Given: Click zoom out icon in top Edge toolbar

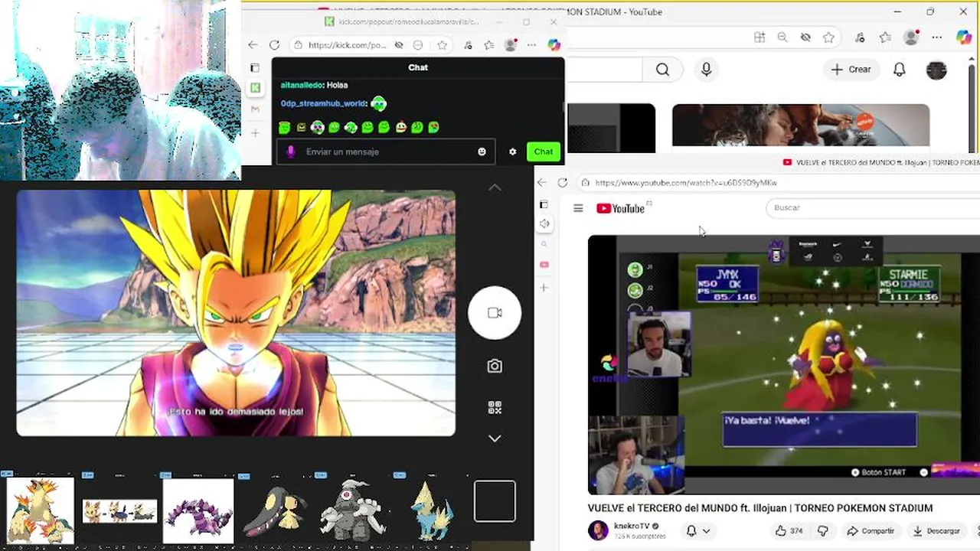Looking at the screenshot, I should [782, 37].
